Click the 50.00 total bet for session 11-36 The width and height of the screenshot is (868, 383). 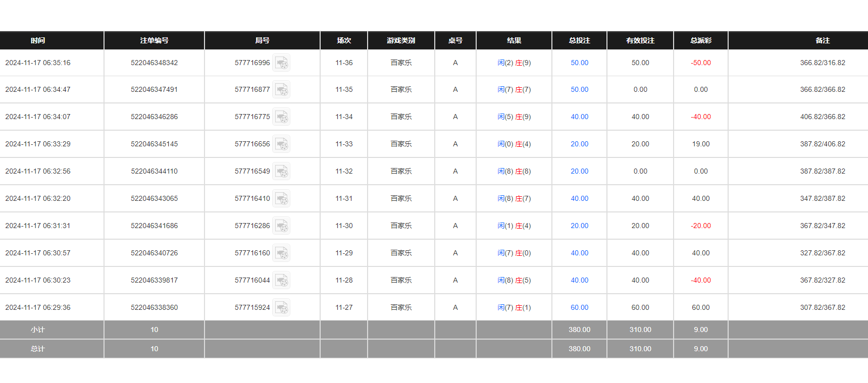[x=579, y=63]
